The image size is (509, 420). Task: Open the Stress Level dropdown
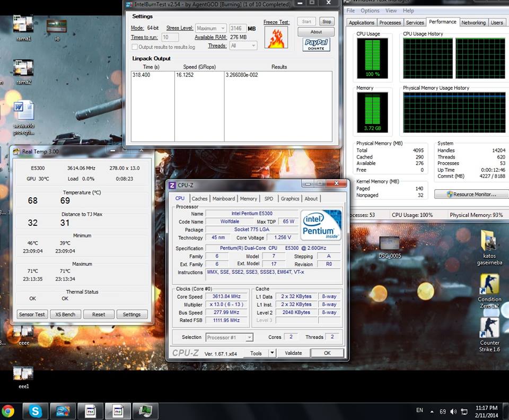pos(211,28)
